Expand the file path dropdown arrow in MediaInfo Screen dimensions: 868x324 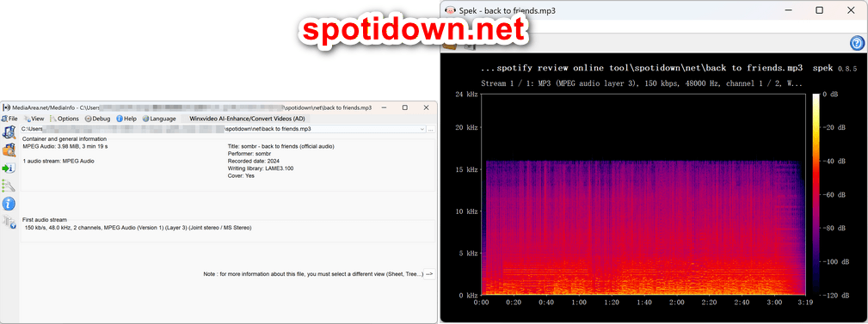point(422,129)
